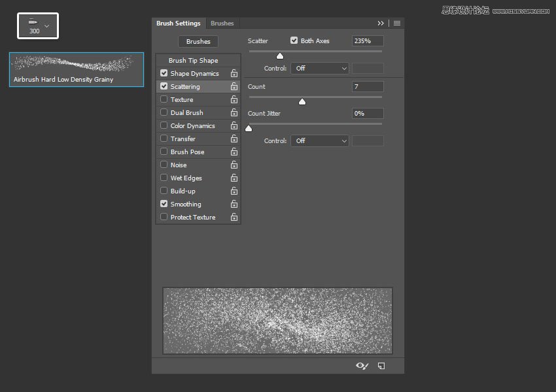Open the Brush Settings panel menu icon

click(396, 23)
